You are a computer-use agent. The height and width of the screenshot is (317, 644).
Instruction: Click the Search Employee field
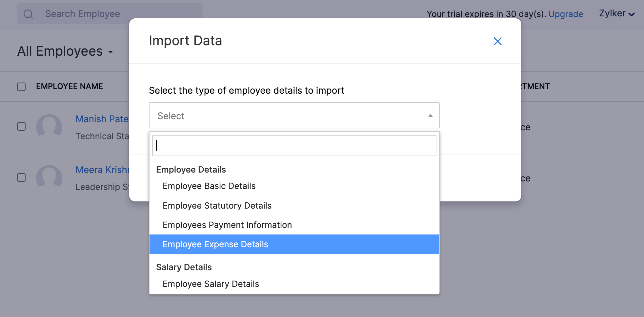[x=98, y=14]
